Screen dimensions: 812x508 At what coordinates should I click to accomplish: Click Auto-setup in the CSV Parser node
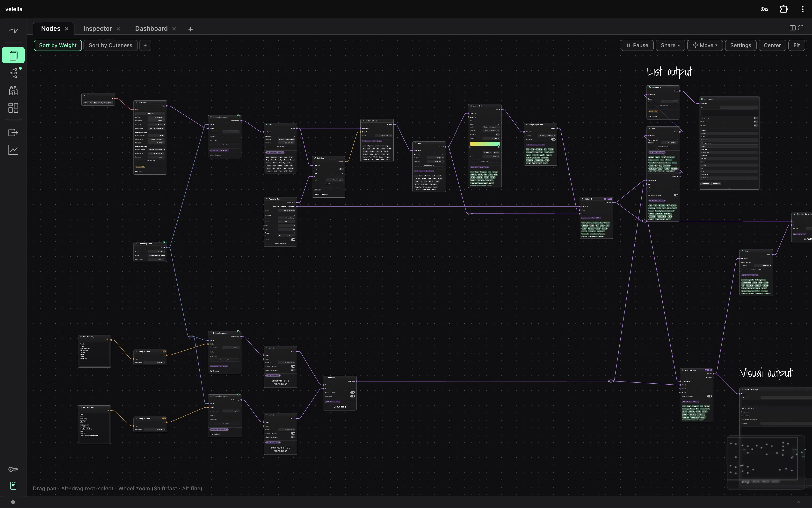(x=150, y=113)
